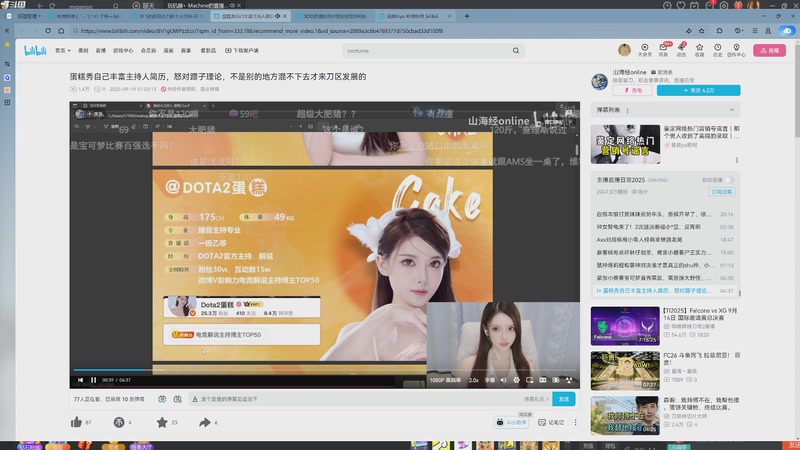Open the 2.0x playback speed menu
This screenshot has width=800, height=450.
(473, 380)
